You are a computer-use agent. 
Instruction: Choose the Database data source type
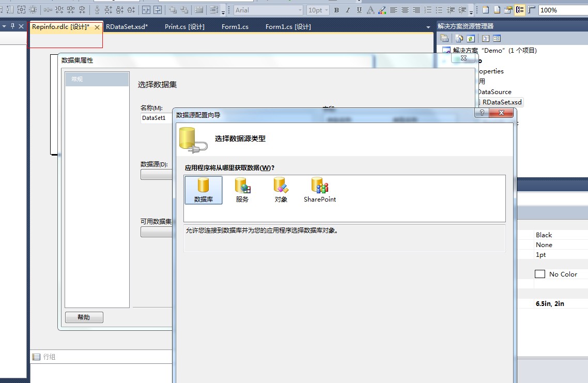click(204, 190)
